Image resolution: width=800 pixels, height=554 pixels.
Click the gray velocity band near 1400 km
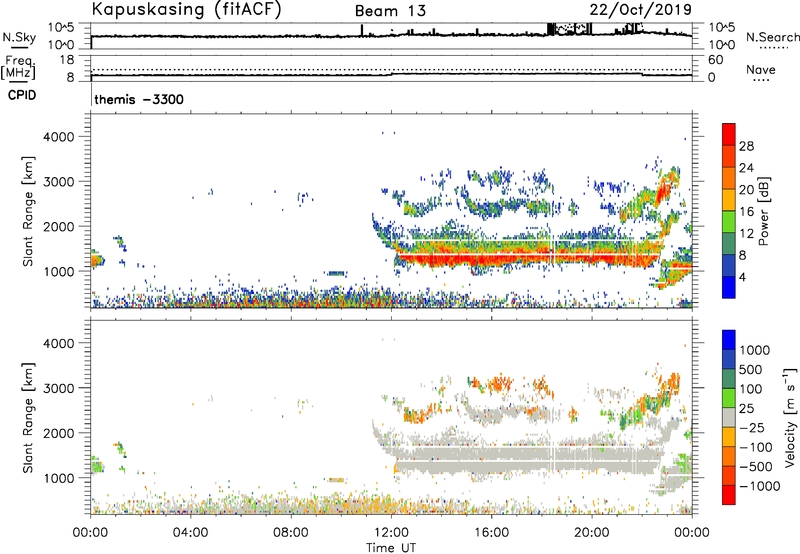pyautogui.click(x=526, y=457)
